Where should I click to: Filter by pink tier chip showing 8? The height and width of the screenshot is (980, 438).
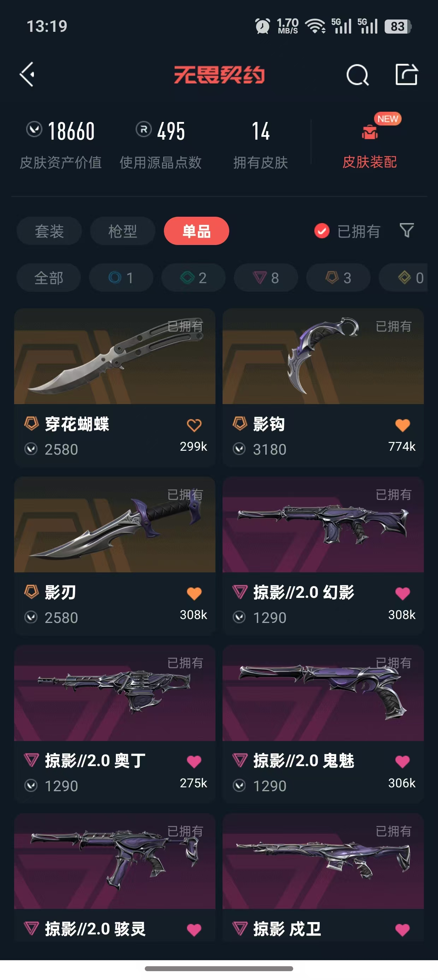pos(266,278)
